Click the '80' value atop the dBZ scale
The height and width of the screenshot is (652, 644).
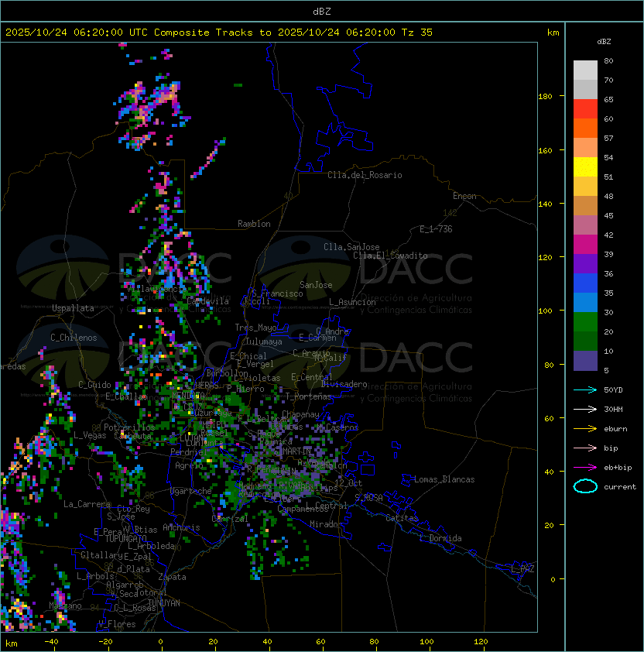point(608,60)
